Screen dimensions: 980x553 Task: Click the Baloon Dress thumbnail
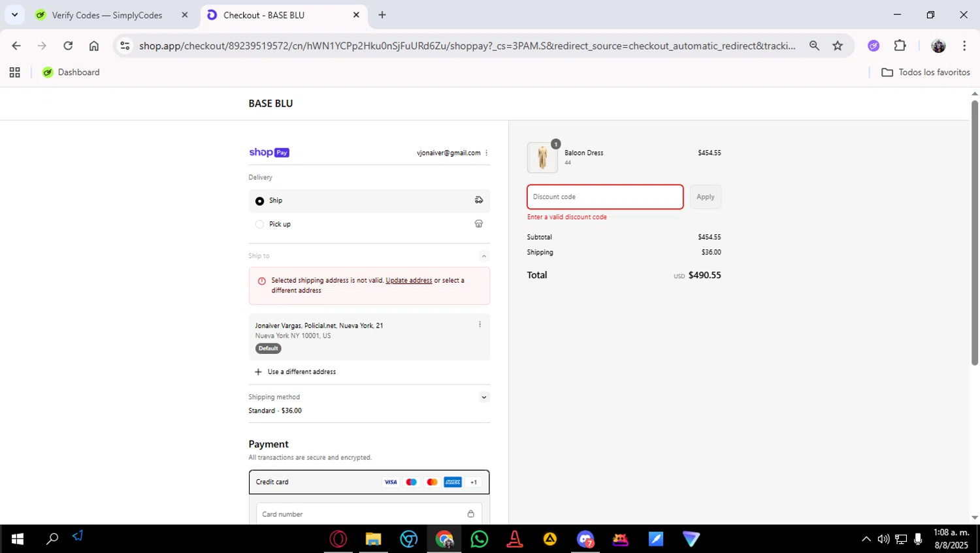coord(542,157)
